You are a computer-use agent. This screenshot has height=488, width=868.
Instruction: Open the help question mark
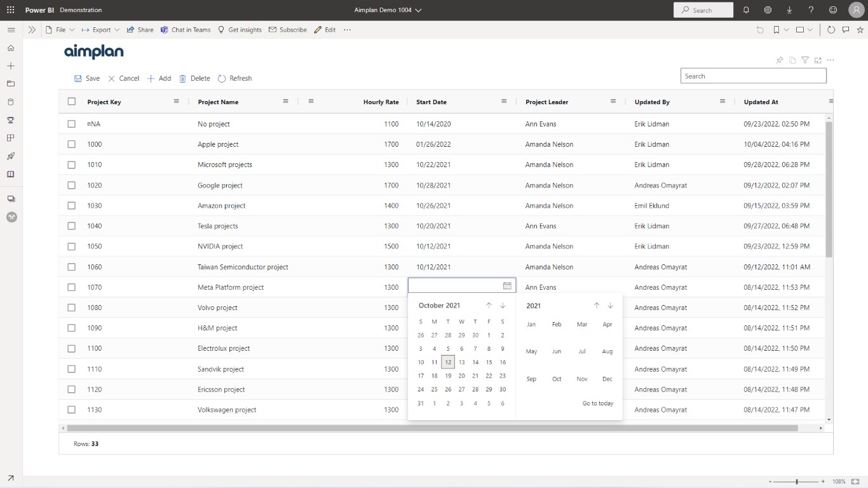coord(811,10)
